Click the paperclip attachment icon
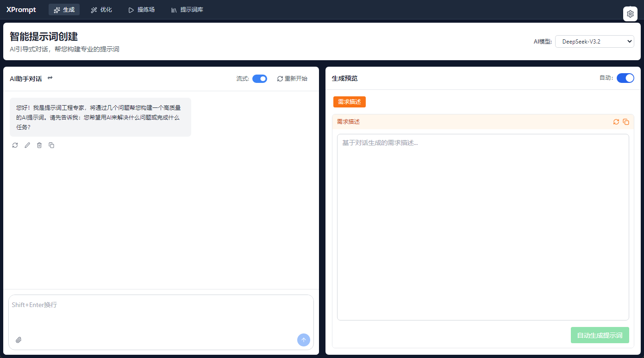The width and height of the screenshot is (644, 358). pos(19,340)
